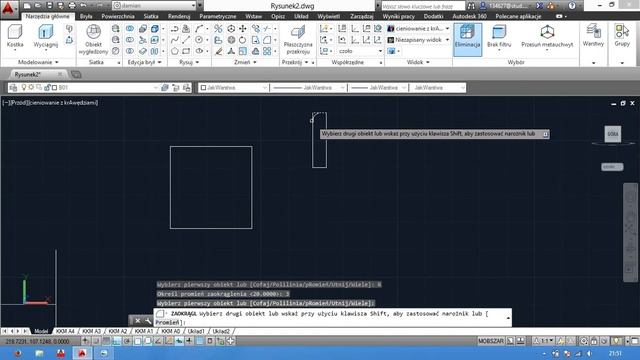
Task: Switch to the Powierzchnia ribbon tab
Action: [118, 16]
